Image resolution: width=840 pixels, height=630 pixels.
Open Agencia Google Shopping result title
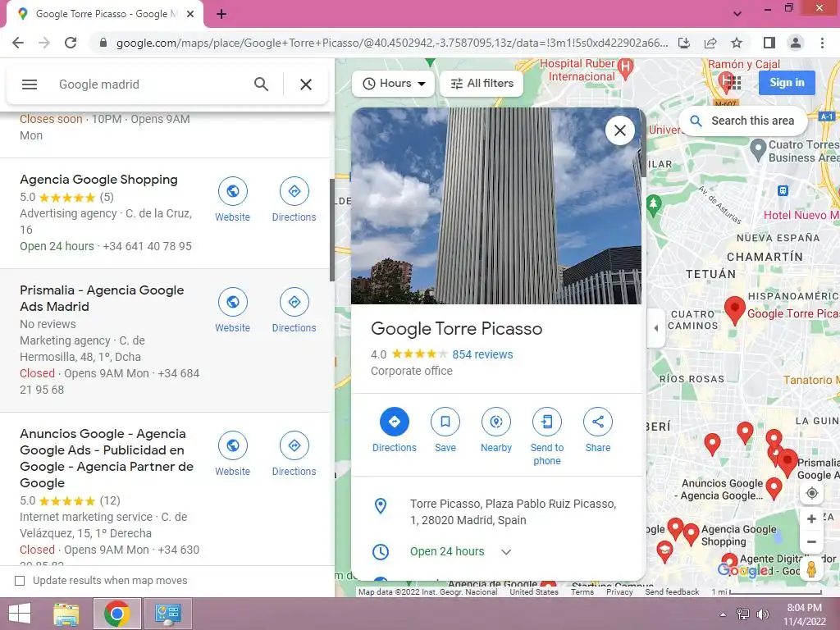98,180
